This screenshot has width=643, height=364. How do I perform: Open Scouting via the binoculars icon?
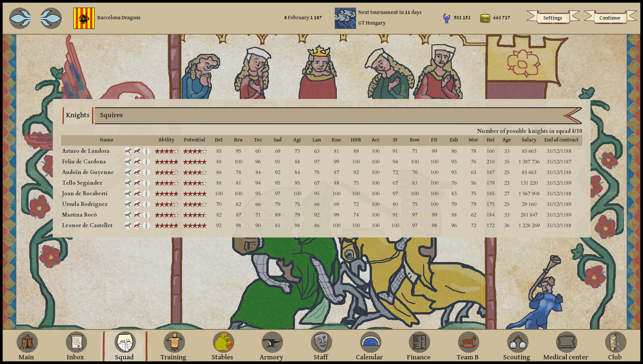click(517, 342)
